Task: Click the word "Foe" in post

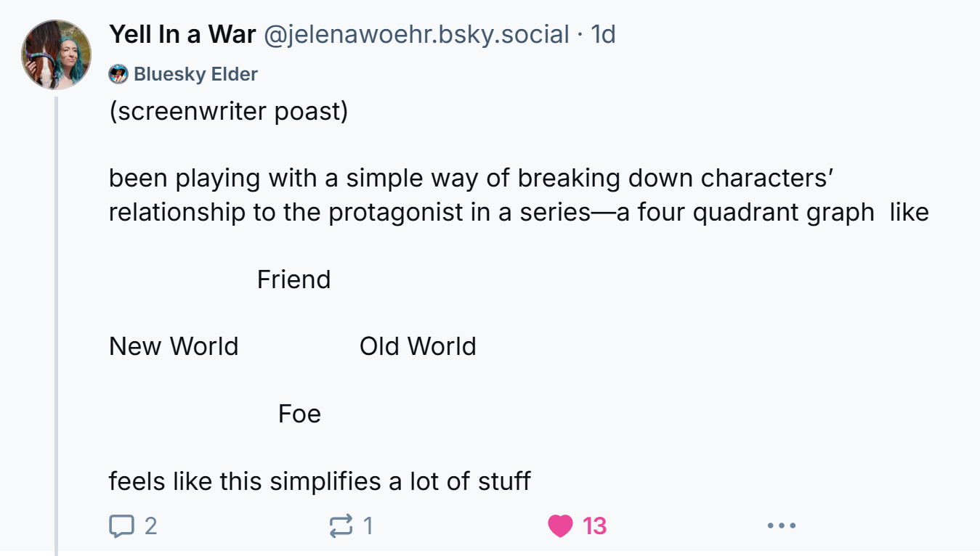Action: point(299,414)
